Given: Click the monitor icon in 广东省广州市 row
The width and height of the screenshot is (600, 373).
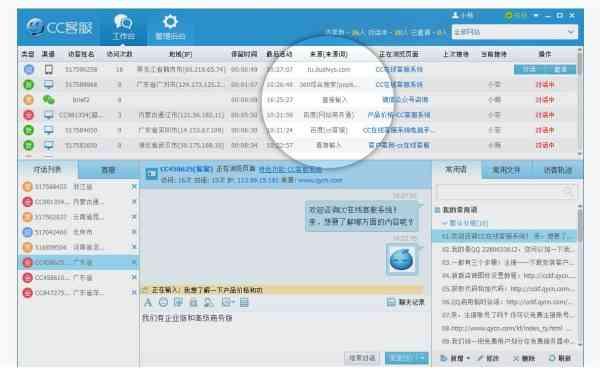Looking at the screenshot, I should click(x=49, y=85).
